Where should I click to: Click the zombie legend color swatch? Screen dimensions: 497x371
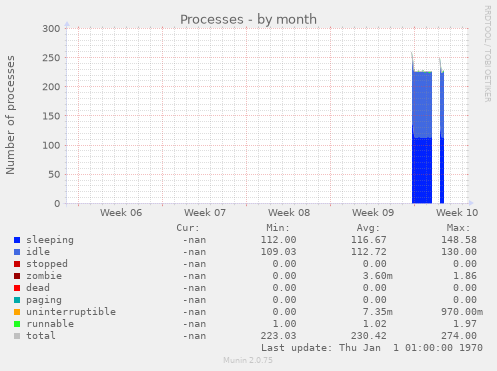point(17,276)
